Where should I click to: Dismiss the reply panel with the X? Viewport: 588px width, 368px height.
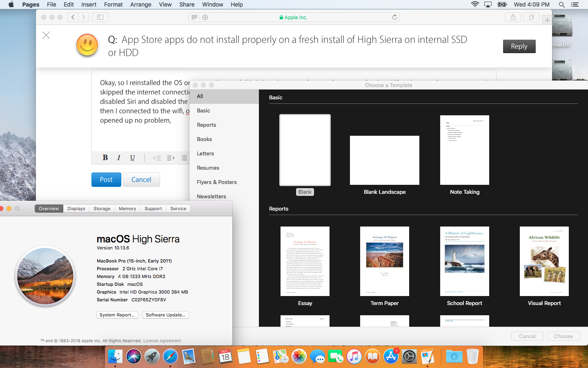46,35
